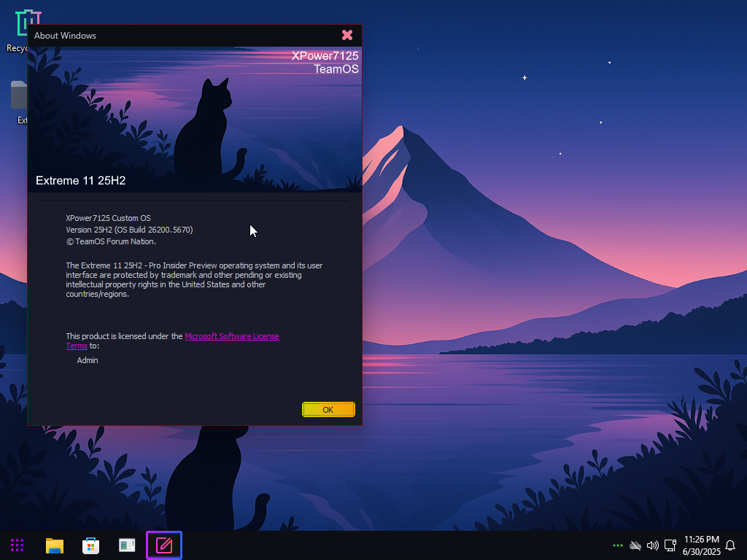Click the licensed user name "Admin"

pyautogui.click(x=88, y=360)
